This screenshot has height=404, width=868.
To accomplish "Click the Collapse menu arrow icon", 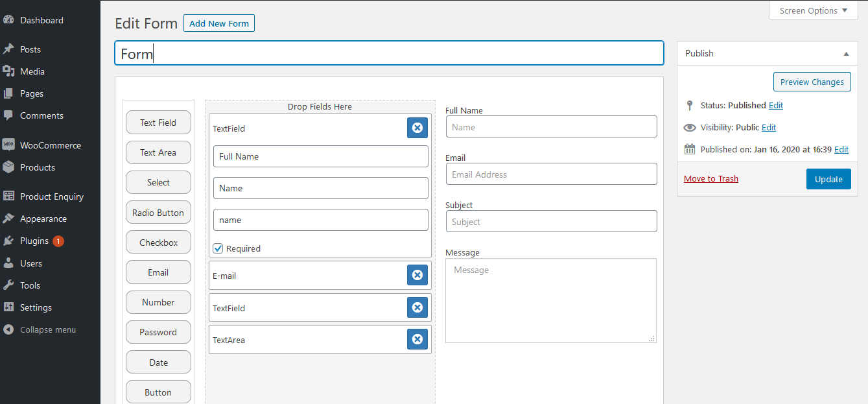I will click(8, 329).
